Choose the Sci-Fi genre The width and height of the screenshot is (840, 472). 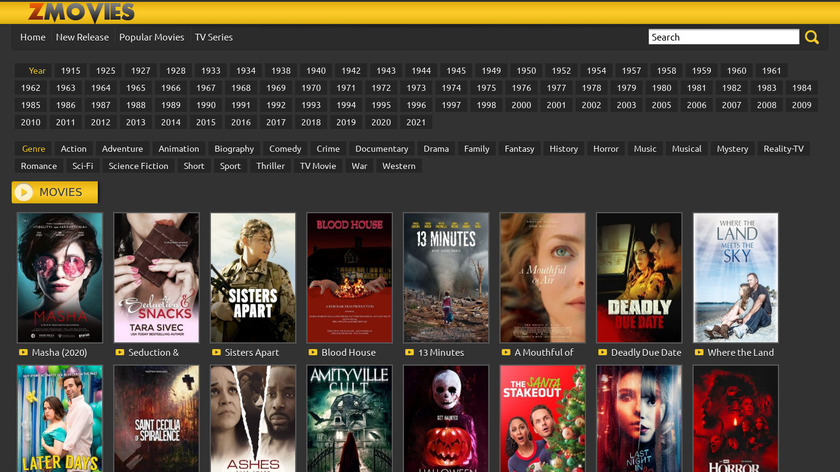point(82,166)
